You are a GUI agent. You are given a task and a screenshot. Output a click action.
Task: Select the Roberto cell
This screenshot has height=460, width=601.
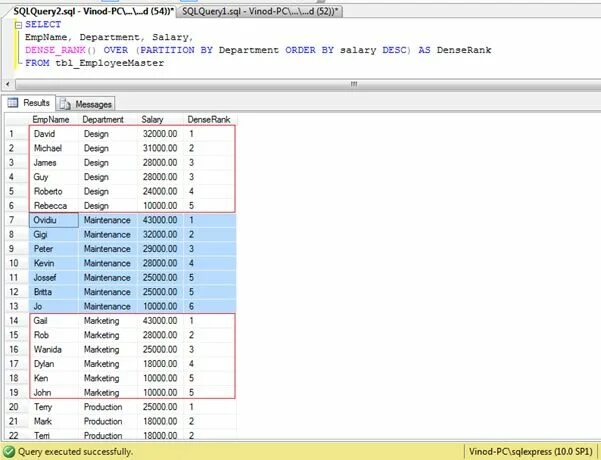(x=54, y=191)
